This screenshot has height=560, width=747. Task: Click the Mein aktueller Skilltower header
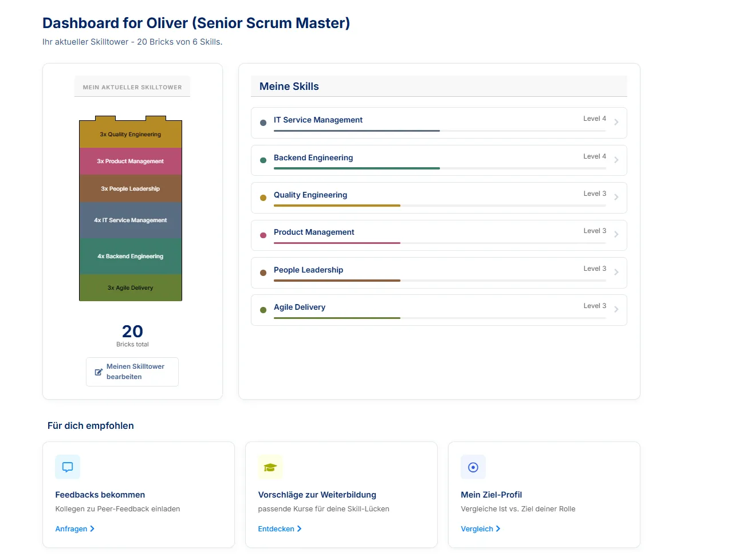pyautogui.click(x=132, y=87)
